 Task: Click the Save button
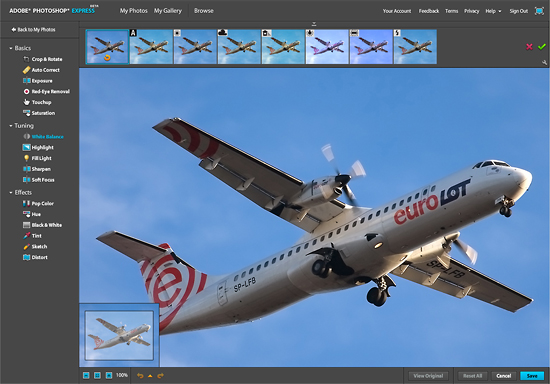coord(532,376)
